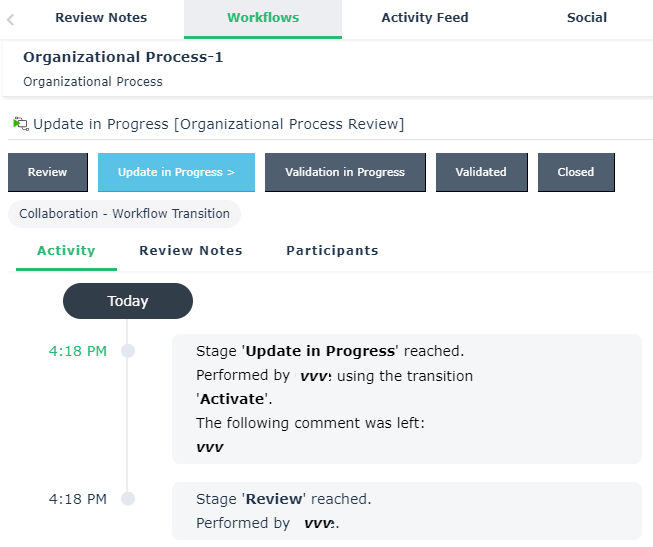This screenshot has width=653, height=547.
Task: Select the Validated stage button
Action: (x=481, y=172)
